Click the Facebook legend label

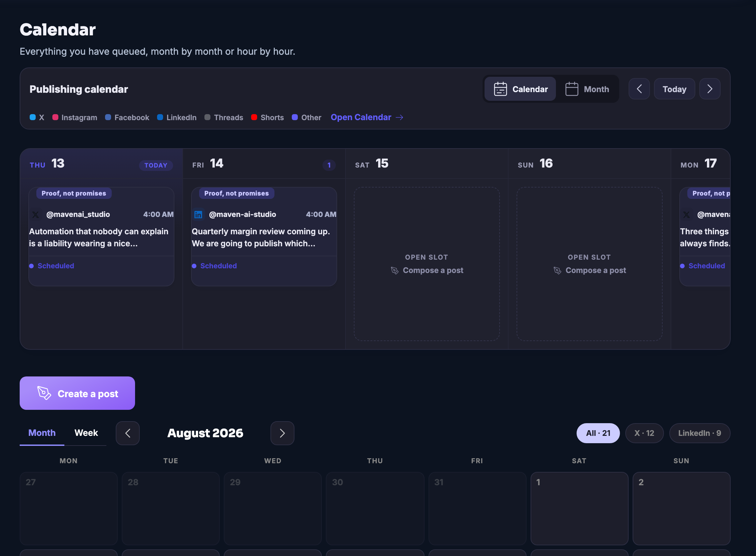coord(132,117)
